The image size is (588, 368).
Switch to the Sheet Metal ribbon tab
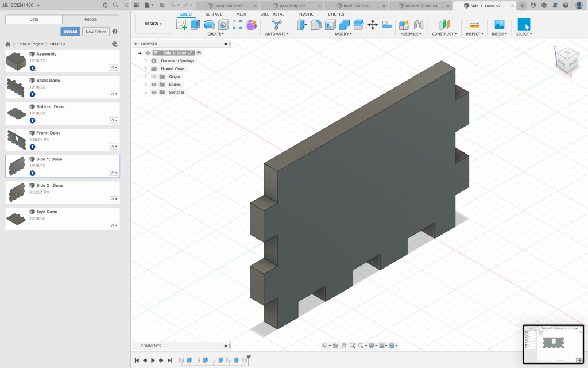coord(272,14)
